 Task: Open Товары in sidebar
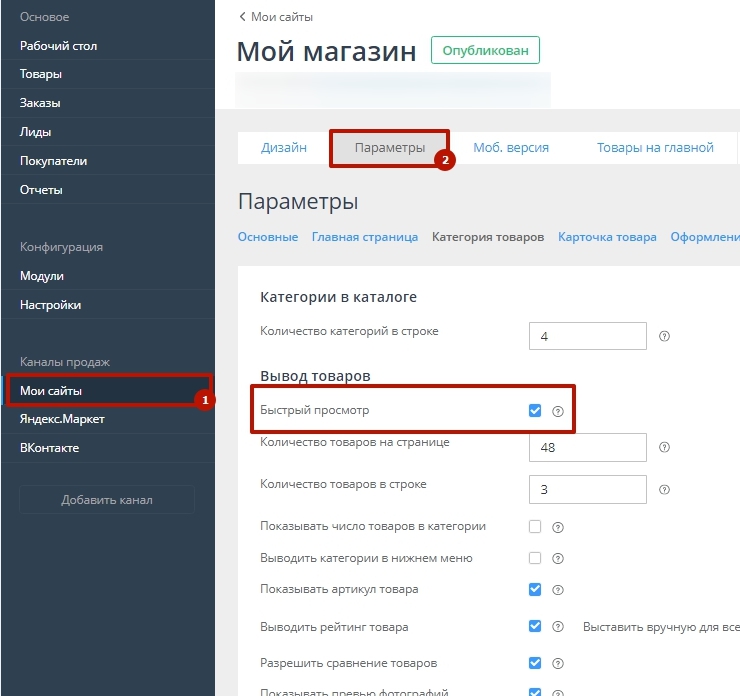point(108,74)
